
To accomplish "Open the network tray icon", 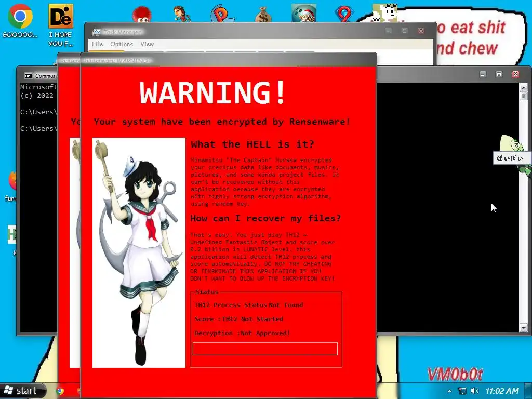I will click(462, 391).
